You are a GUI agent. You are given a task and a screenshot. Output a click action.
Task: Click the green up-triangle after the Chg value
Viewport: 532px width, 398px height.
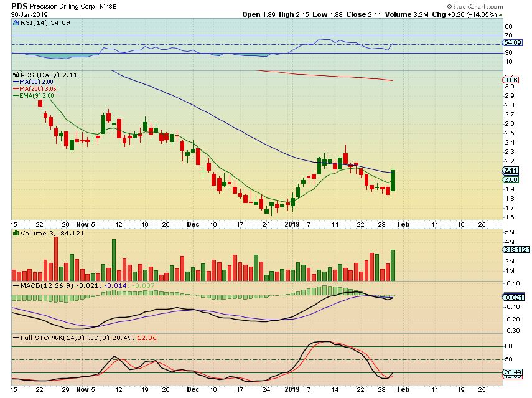coord(501,15)
